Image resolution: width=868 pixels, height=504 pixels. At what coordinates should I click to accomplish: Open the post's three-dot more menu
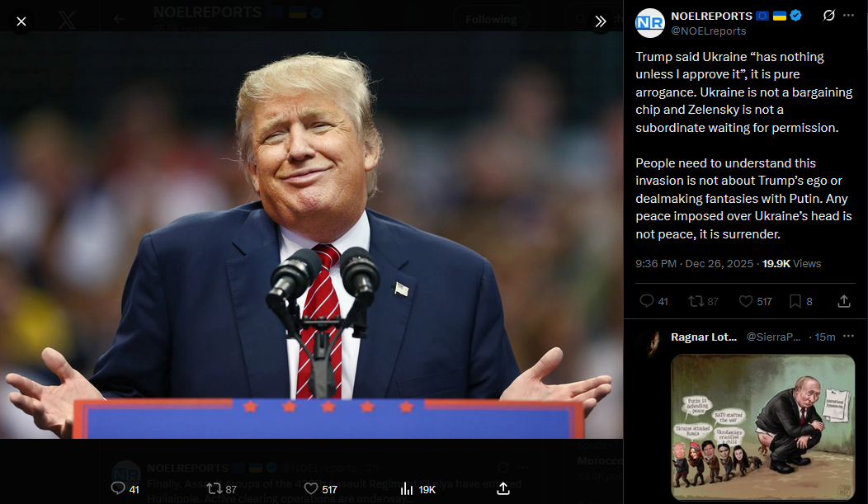click(x=849, y=16)
